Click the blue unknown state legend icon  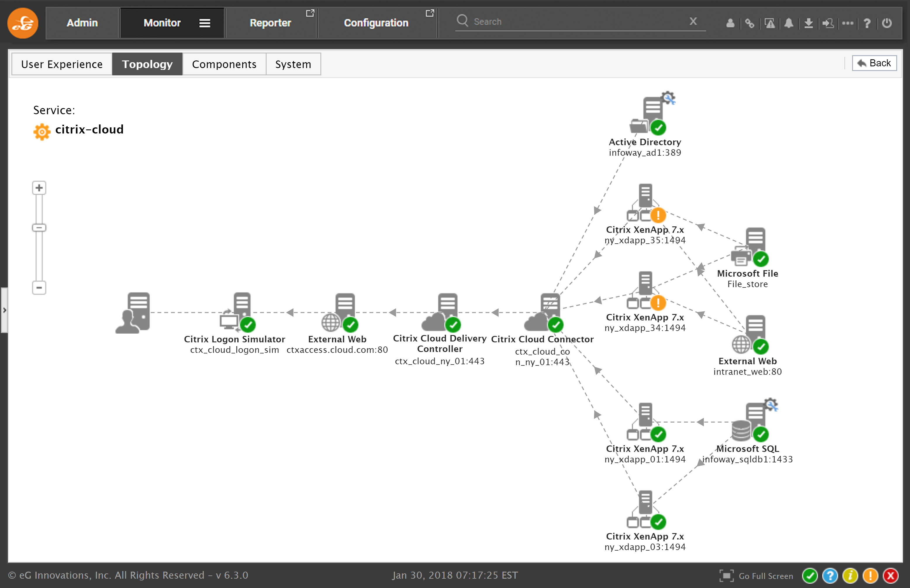(830, 576)
